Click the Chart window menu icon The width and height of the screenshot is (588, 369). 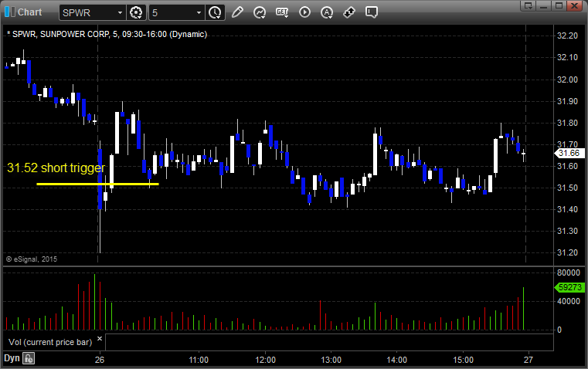pyautogui.click(x=9, y=12)
